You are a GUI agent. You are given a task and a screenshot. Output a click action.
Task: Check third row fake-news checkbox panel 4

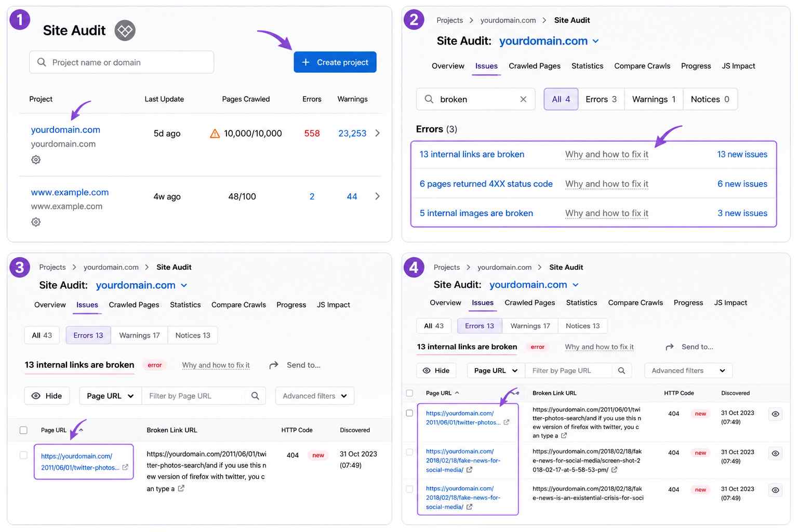[409, 489]
